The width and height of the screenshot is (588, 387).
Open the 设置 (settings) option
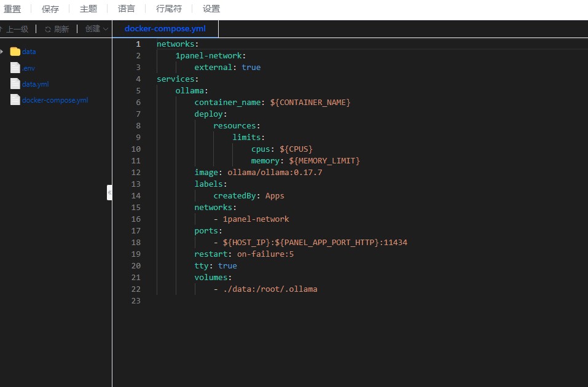(x=211, y=9)
